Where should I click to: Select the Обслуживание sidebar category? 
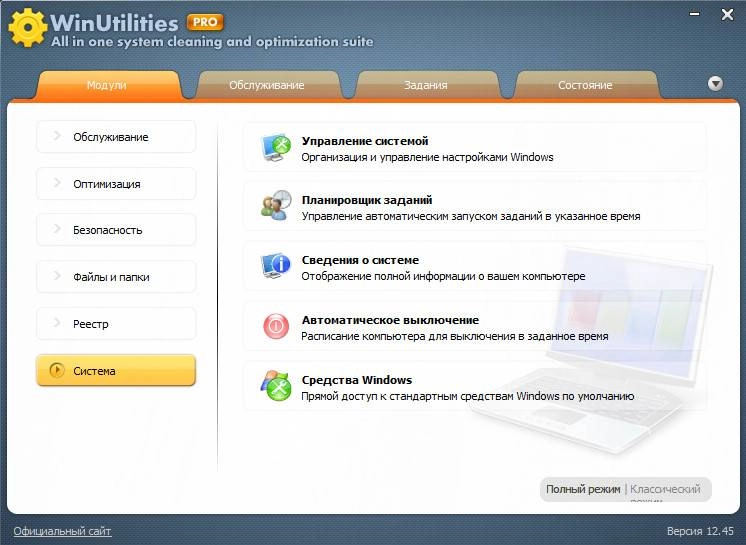(x=116, y=137)
